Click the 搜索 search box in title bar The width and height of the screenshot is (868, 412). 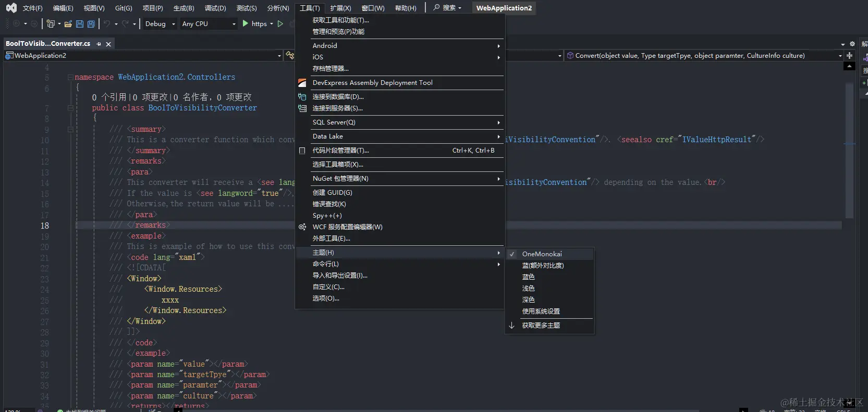click(447, 8)
